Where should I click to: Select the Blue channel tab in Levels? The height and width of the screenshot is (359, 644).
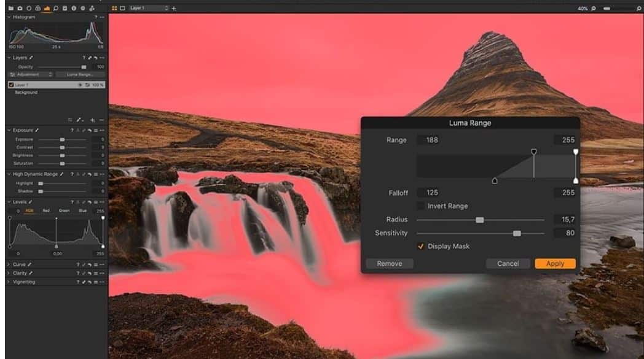coord(82,211)
